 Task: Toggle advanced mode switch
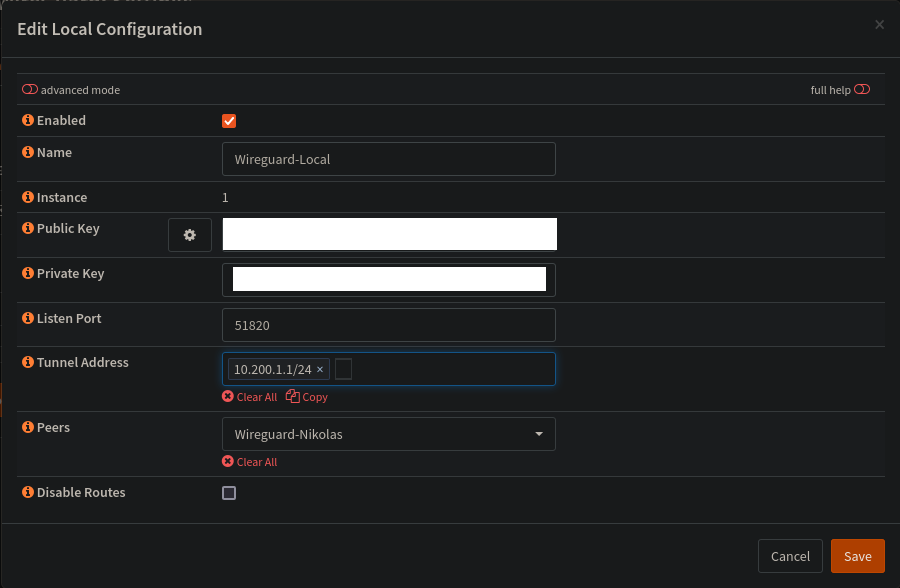point(30,90)
